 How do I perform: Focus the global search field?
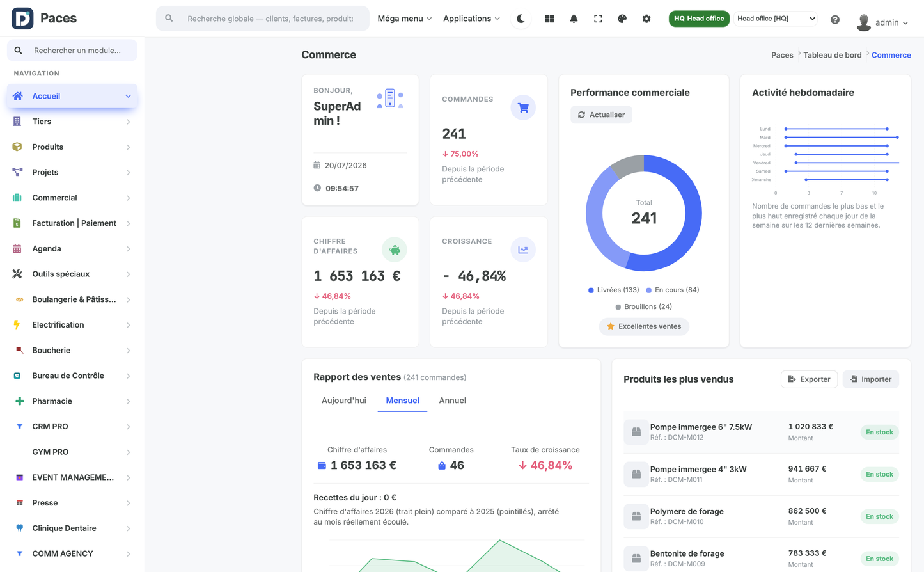point(263,19)
